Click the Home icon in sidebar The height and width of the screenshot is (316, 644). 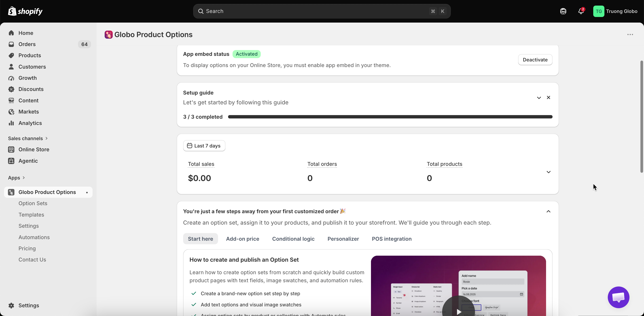click(11, 33)
